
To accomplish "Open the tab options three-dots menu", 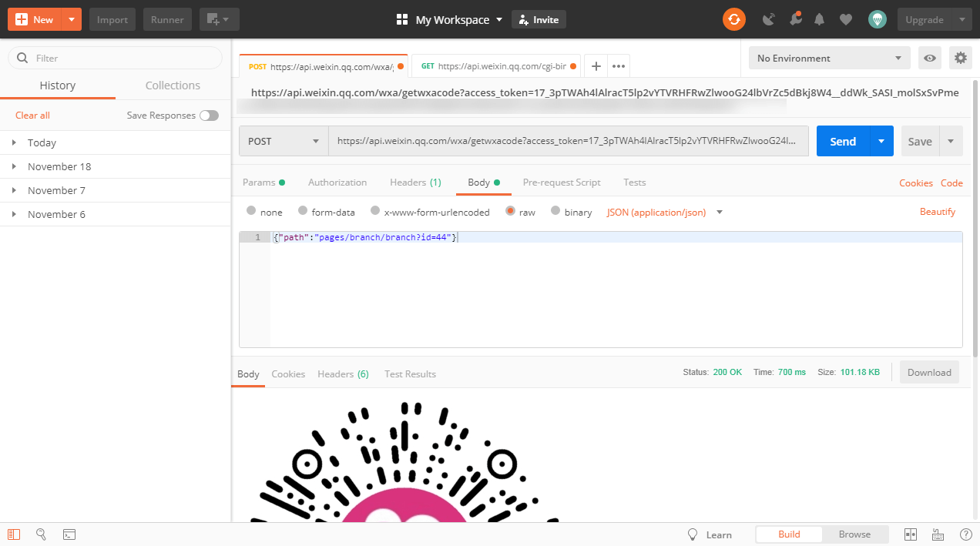I will [x=619, y=66].
